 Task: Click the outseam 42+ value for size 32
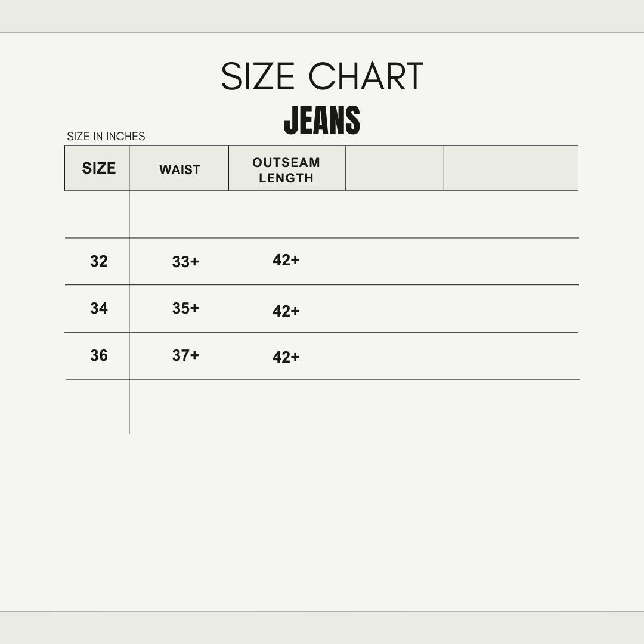click(x=286, y=260)
